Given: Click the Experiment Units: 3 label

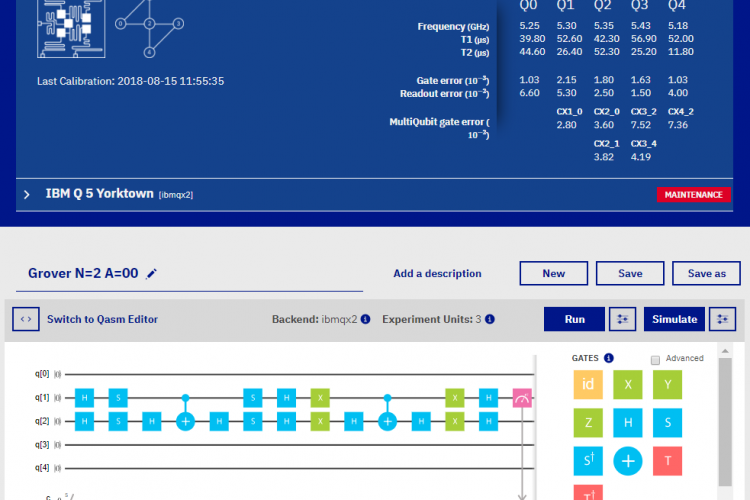Looking at the screenshot, I should pos(431,319).
